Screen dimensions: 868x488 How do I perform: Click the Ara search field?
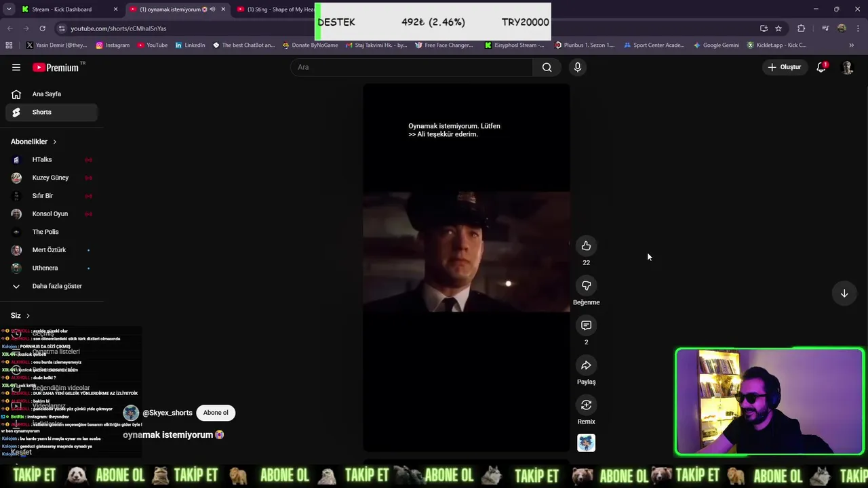pyautogui.click(x=412, y=67)
